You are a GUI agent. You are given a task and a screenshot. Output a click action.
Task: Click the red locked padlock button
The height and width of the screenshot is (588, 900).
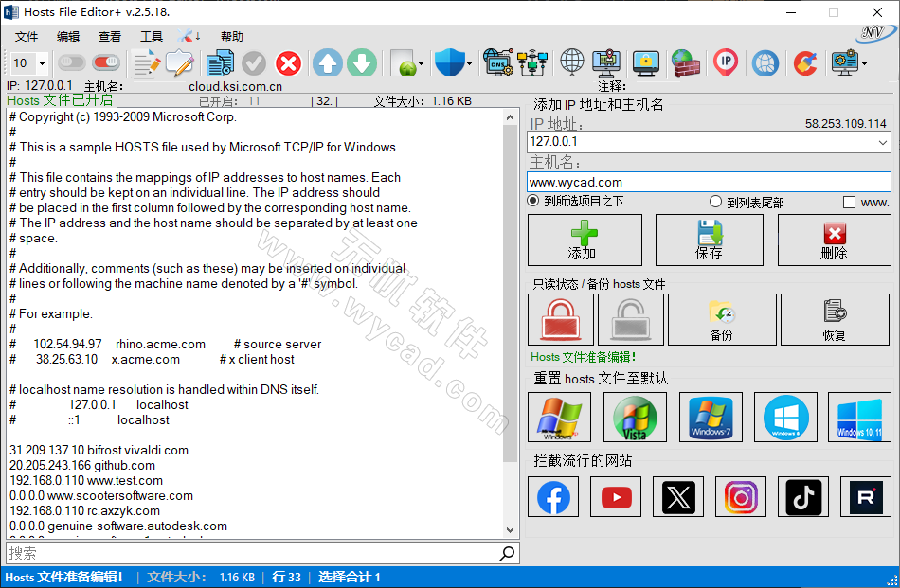point(561,319)
